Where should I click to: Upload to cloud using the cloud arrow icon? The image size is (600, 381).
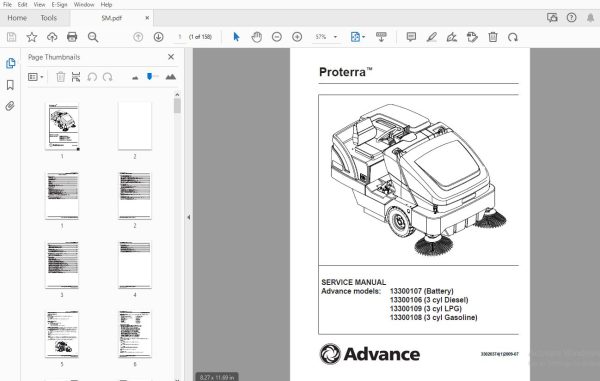pyautogui.click(x=52, y=37)
